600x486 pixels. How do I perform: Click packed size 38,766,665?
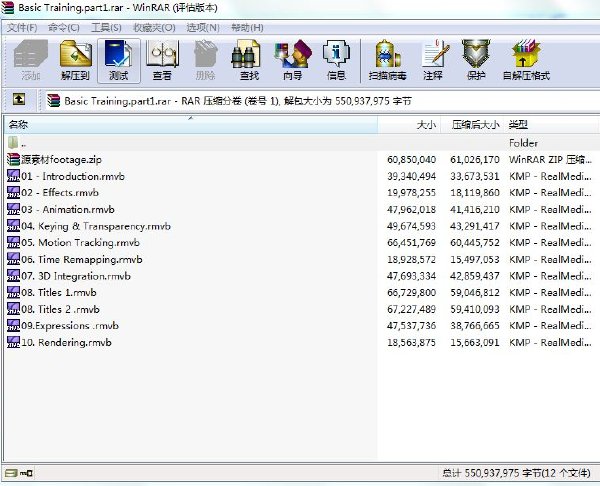click(475, 326)
